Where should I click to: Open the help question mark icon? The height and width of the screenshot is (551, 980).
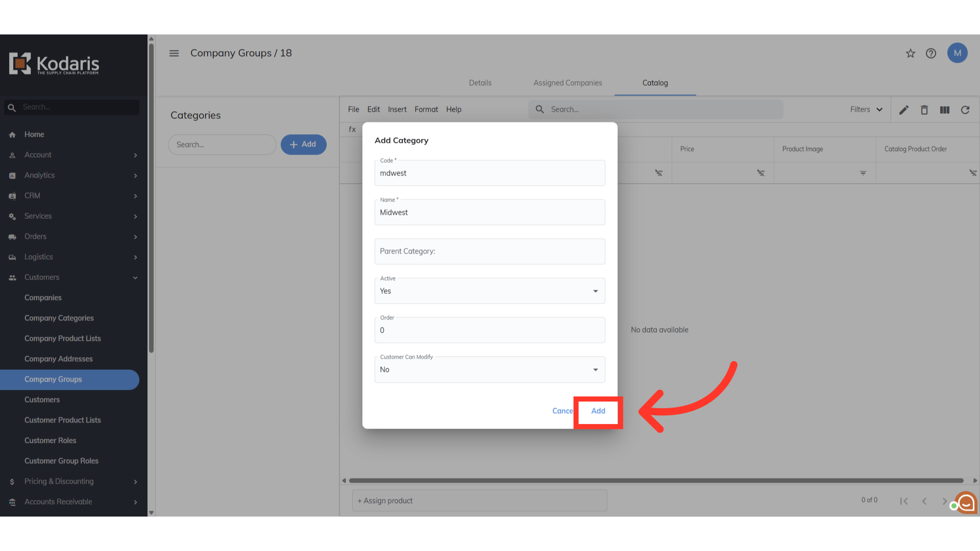tap(931, 54)
